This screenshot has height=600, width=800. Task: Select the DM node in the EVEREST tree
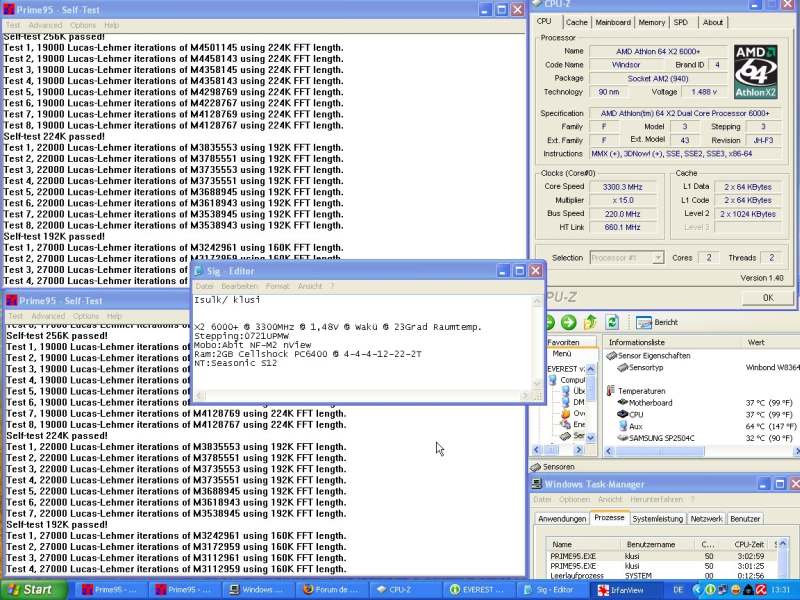(573, 403)
